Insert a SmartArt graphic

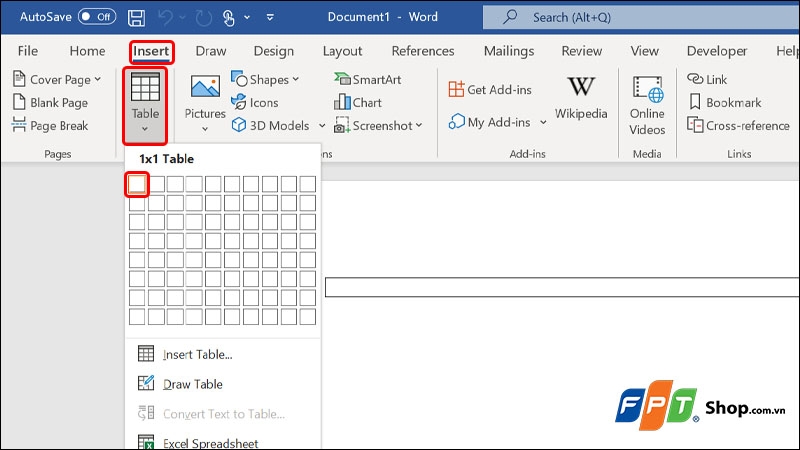coord(369,79)
